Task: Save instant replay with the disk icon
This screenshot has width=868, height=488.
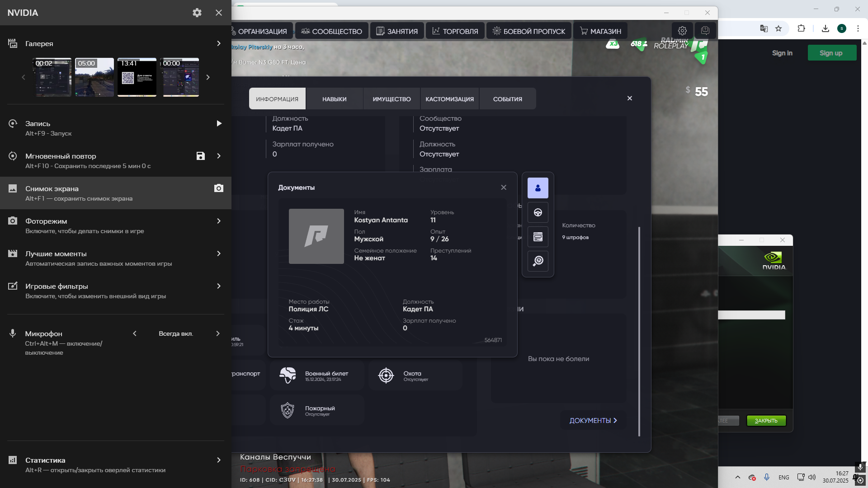Action: coord(201,156)
